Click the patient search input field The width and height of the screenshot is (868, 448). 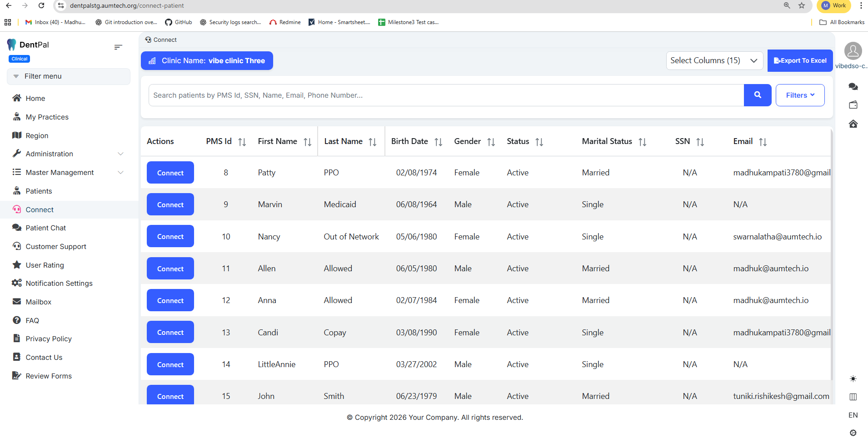pyautogui.click(x=445, y=95)
